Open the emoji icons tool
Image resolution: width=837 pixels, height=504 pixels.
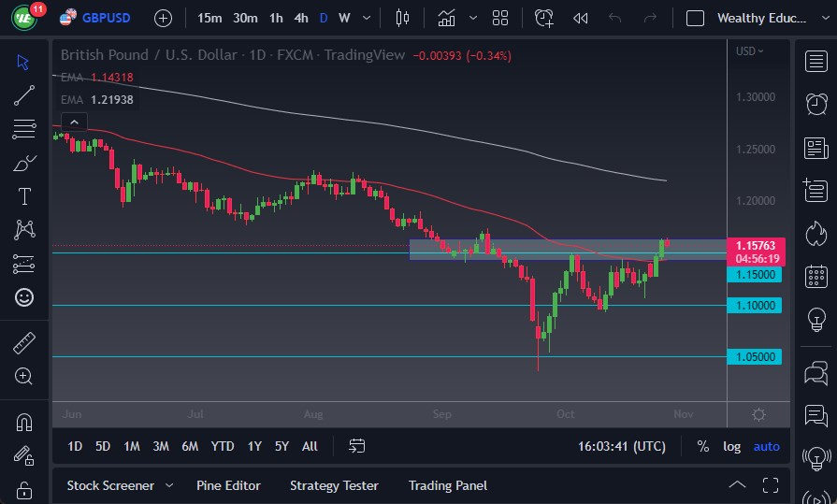point(24,297)
